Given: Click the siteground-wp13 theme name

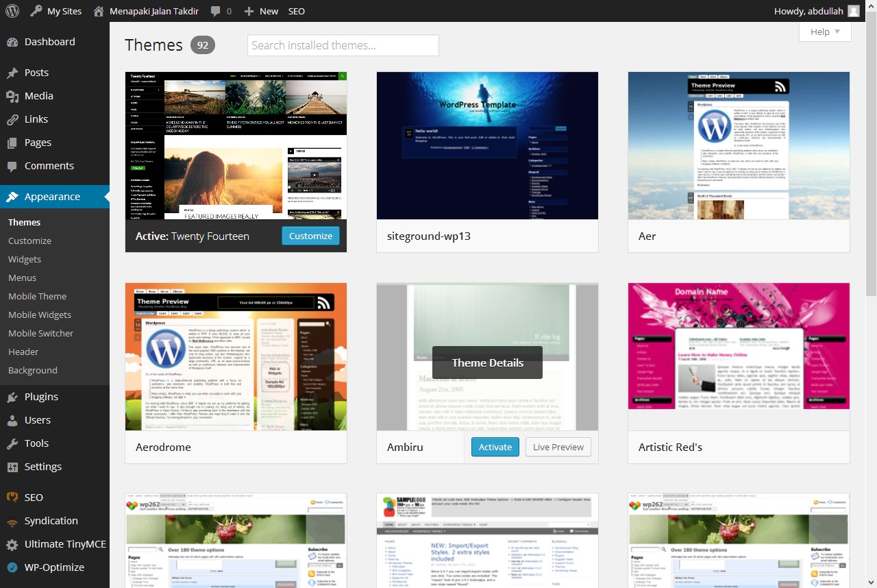Looking at the screenshot, I should 429,236.
